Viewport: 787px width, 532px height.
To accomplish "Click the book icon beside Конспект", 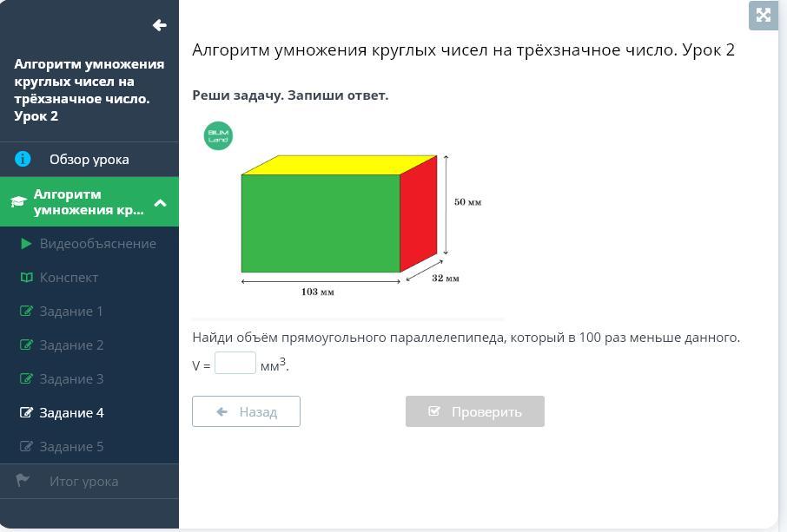I will click(x=26, y=277).
